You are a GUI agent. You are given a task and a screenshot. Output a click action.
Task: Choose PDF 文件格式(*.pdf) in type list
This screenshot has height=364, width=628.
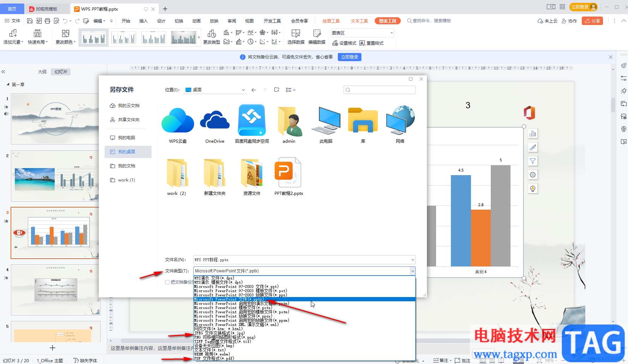point(304,358)
